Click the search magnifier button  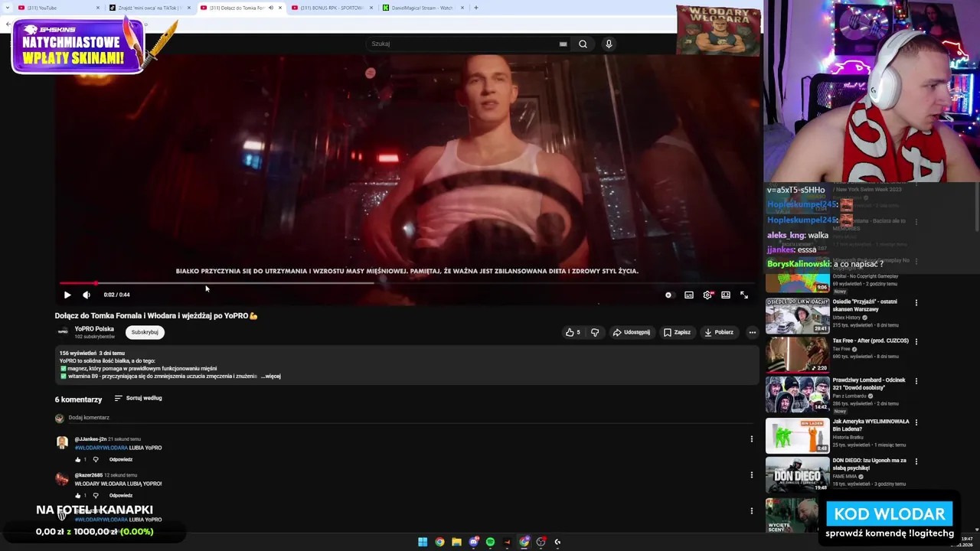tap(583, 44)
